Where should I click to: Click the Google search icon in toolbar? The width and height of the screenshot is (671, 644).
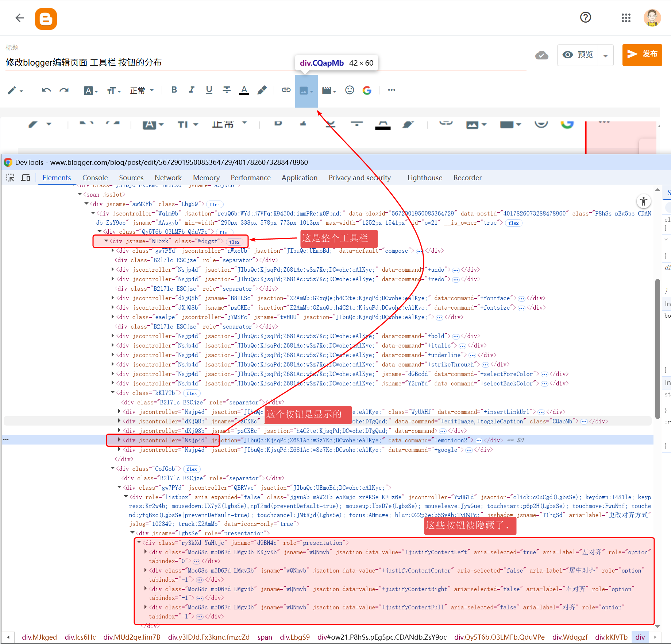[x=367, y=90]
